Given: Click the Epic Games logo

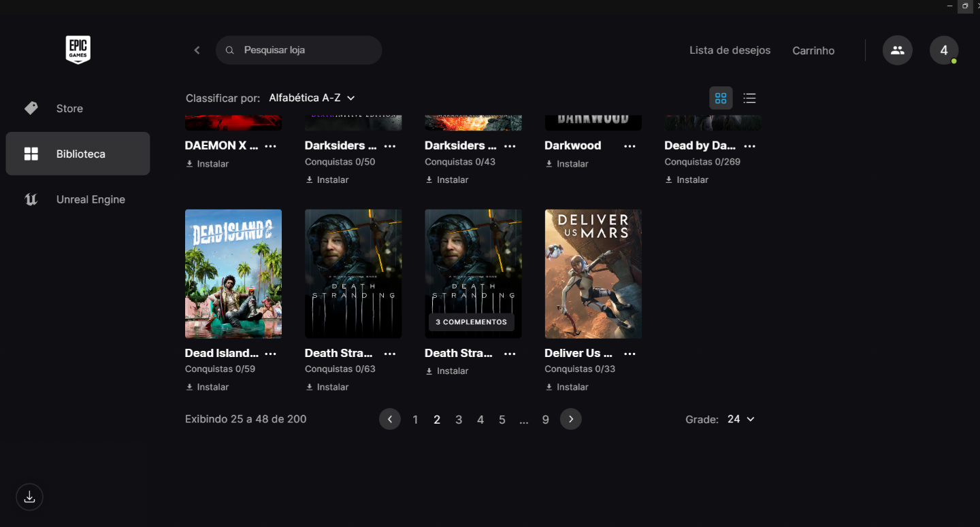Looking at the screenshot, I should coord(78,50).
